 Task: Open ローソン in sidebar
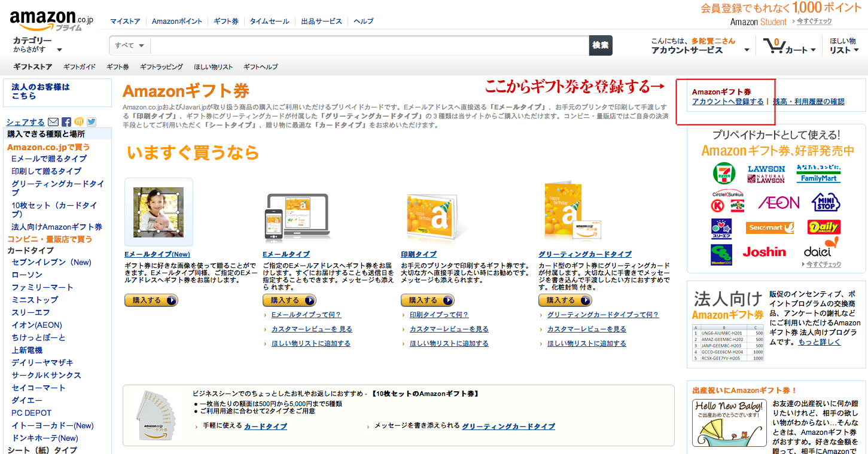[27, 275]
